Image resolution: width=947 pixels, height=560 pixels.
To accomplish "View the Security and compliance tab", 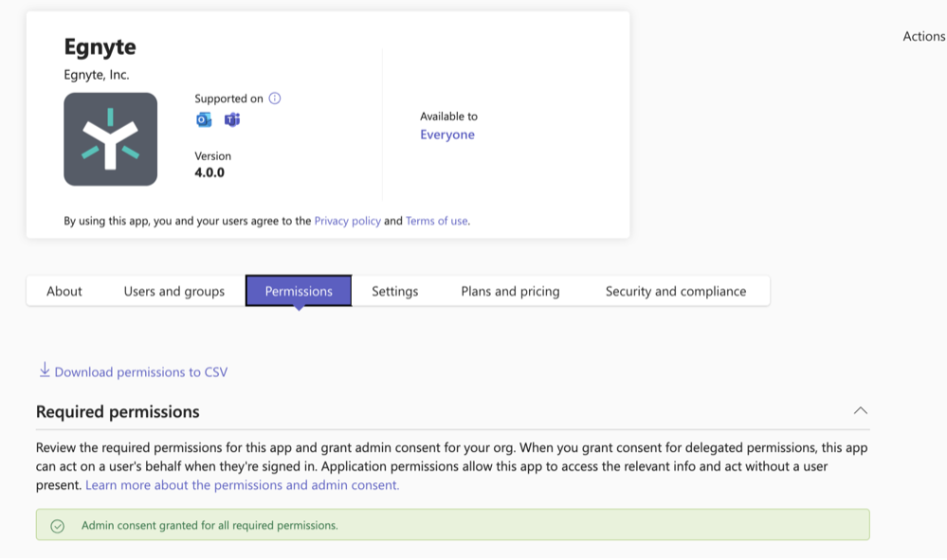I will click(675, 291).
